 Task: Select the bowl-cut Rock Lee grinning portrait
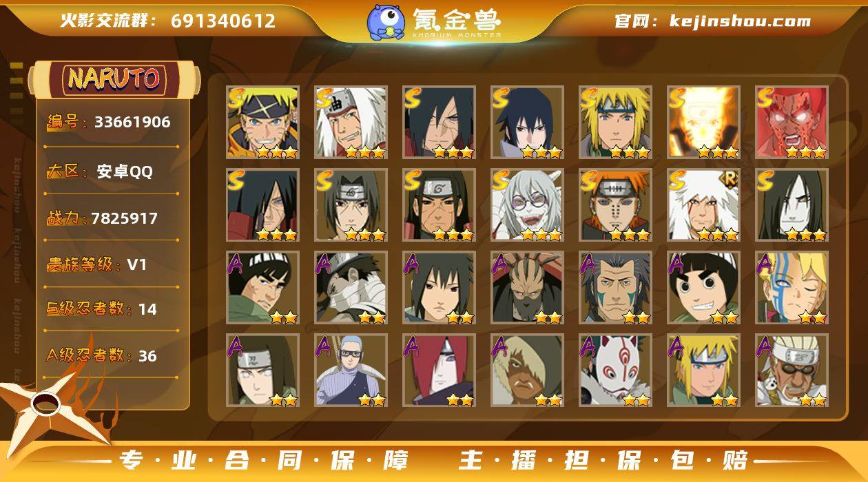coord(703,287)
